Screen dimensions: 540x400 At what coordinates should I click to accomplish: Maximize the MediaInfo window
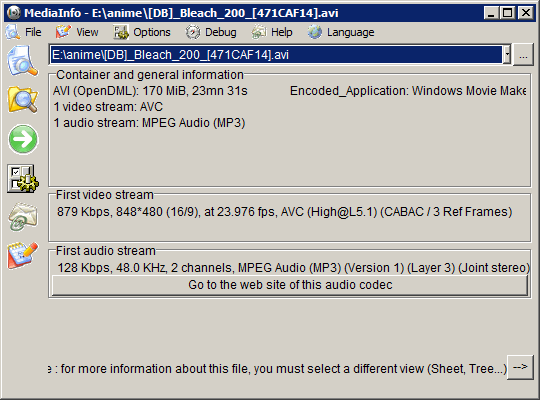(508, 13)
